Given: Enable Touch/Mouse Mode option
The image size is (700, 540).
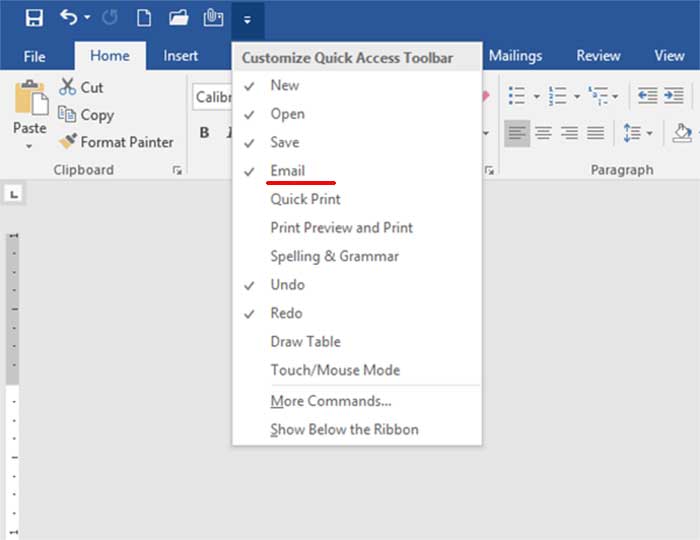Looking at the screenshot, I should click(335, 370).
